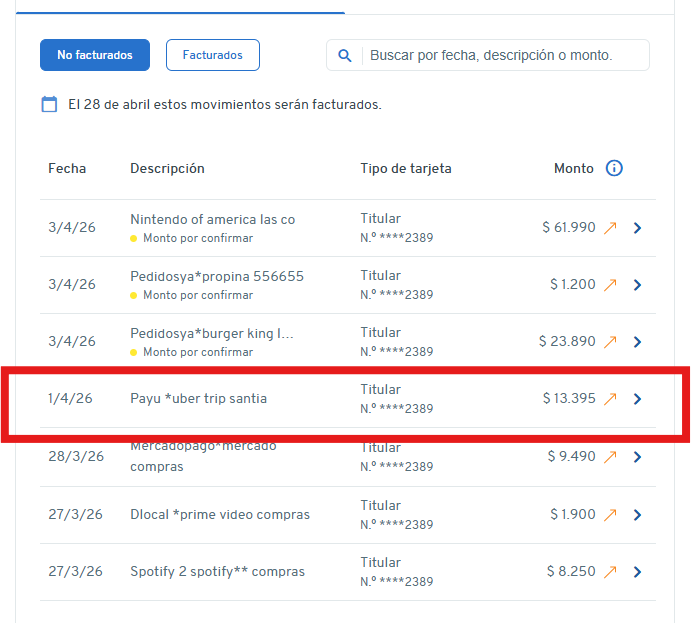Select 'Spotify 2 spotify** compras' description
The width and height of the screenshot is (692, 623).
(x=217, y=571)
